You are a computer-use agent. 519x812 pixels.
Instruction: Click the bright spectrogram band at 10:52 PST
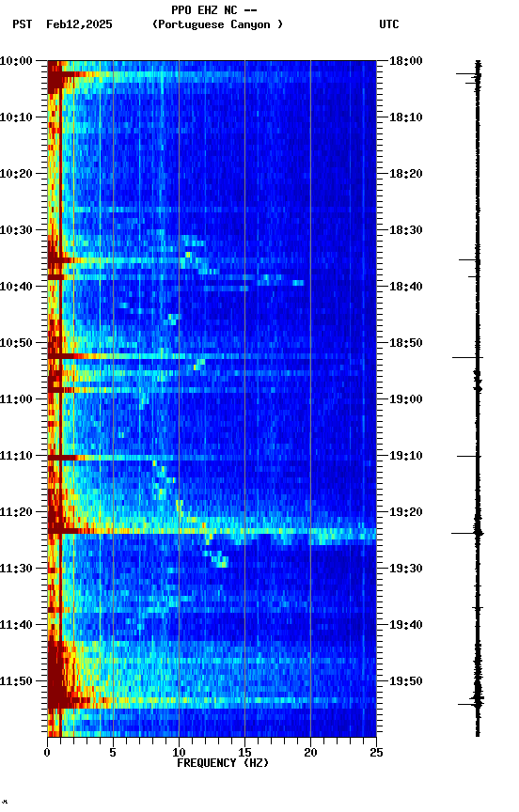click(x=212, y=356)
